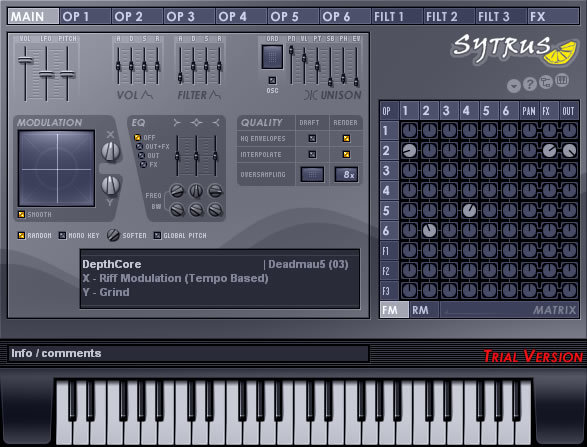The image size is (587, 447).
Task: Open the FILT 2 tab
Action: (449, 16)
